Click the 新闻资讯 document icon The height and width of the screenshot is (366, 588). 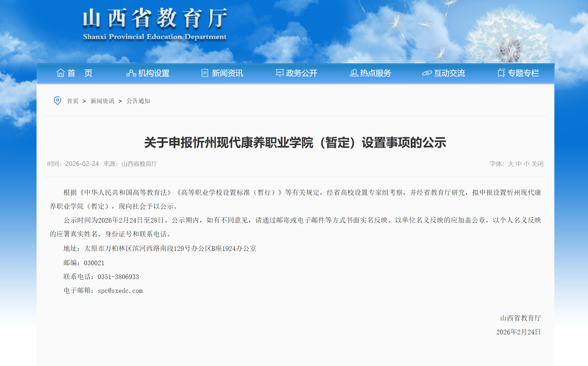(x=205, y=73)
